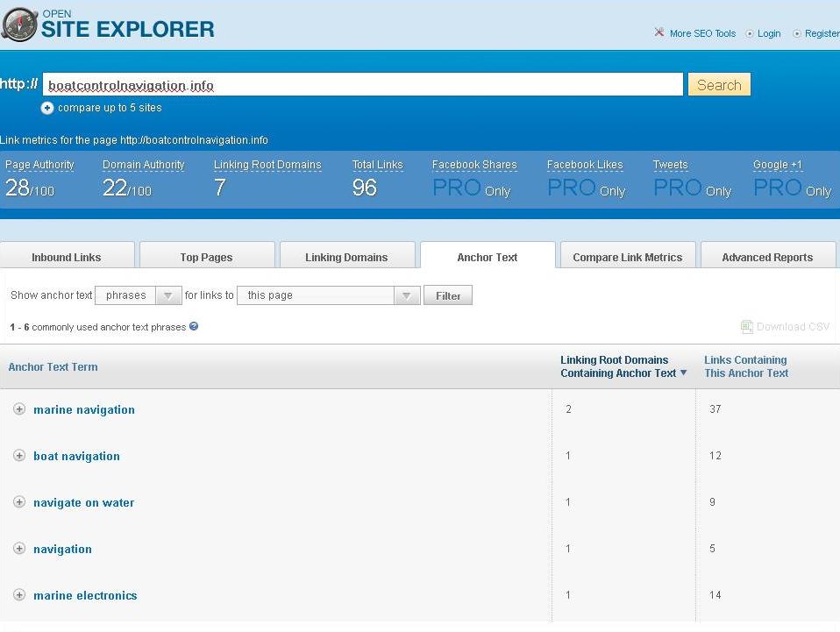The image size is (840, 632).
Task: Click the More SEO Tools icon
Action: tap(659, 33)
